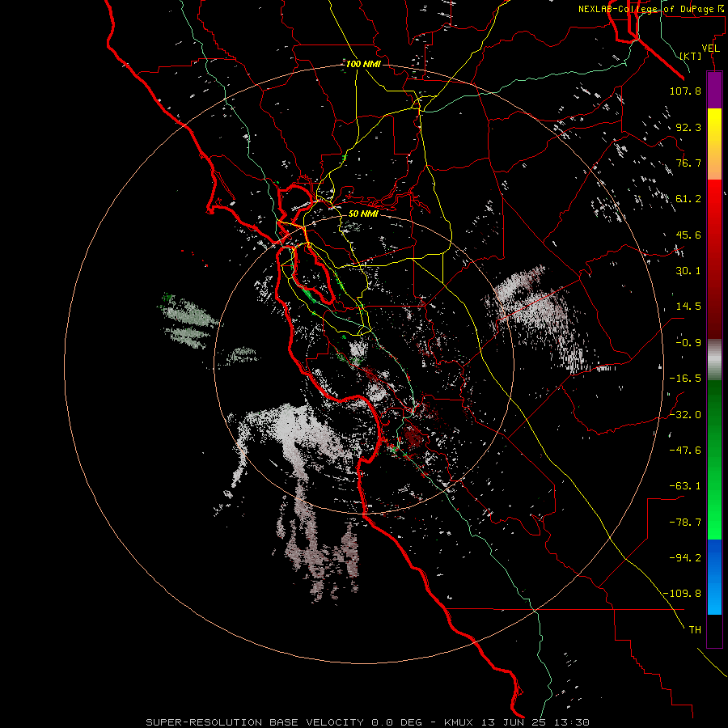Click the [KT] units label

coord(691,56)
